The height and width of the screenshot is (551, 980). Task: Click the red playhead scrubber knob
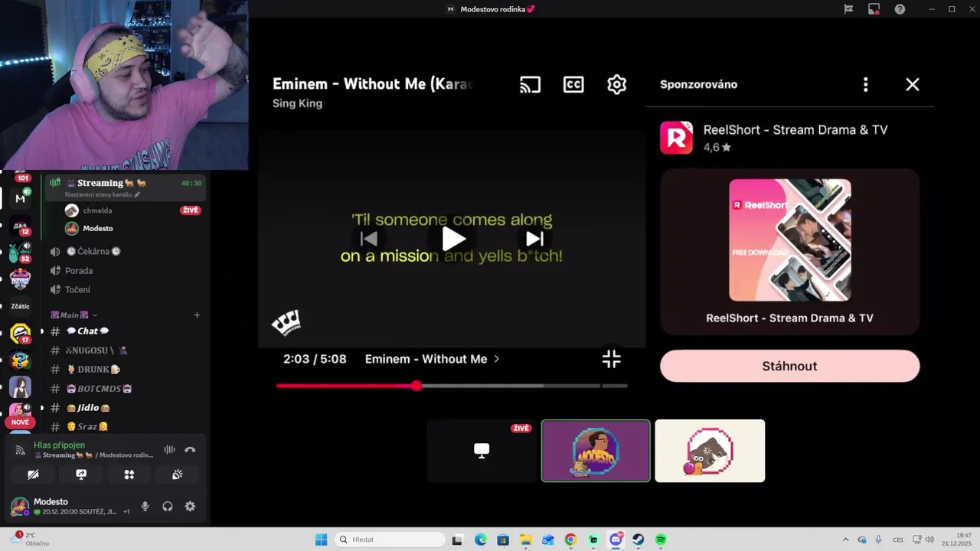pyautogui.click(x=416, y=386)
